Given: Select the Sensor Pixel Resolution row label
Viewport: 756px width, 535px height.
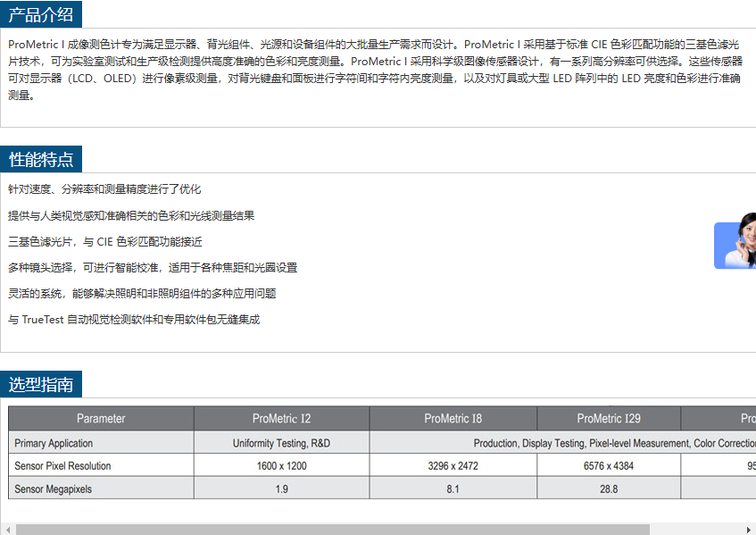Looking at the screenshot, I should coord(62,466).
